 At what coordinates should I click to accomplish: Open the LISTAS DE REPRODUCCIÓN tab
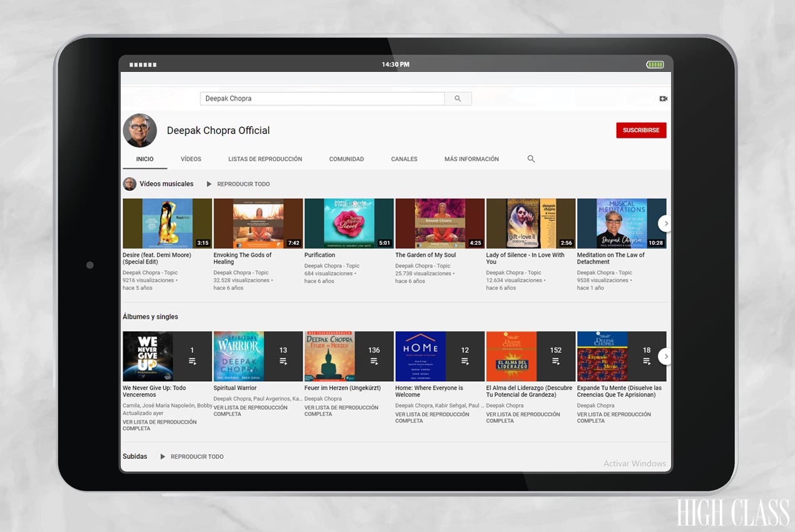point(265,159)
